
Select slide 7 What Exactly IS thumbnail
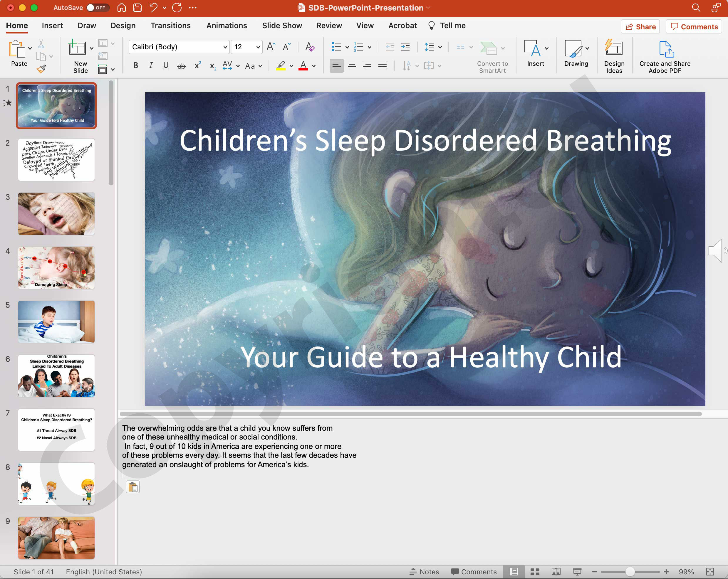pos(56,430)
